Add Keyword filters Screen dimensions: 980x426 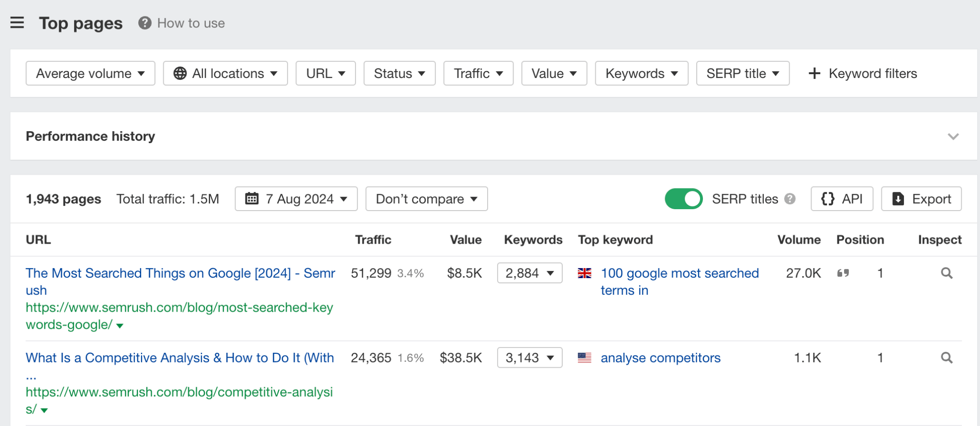click(x=863, y=73)
